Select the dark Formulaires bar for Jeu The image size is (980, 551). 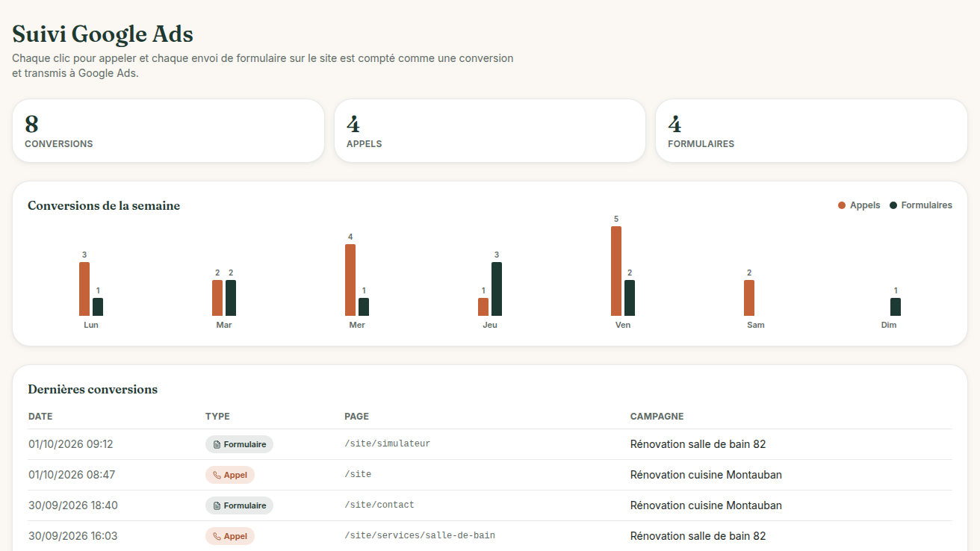coord(497,289)
